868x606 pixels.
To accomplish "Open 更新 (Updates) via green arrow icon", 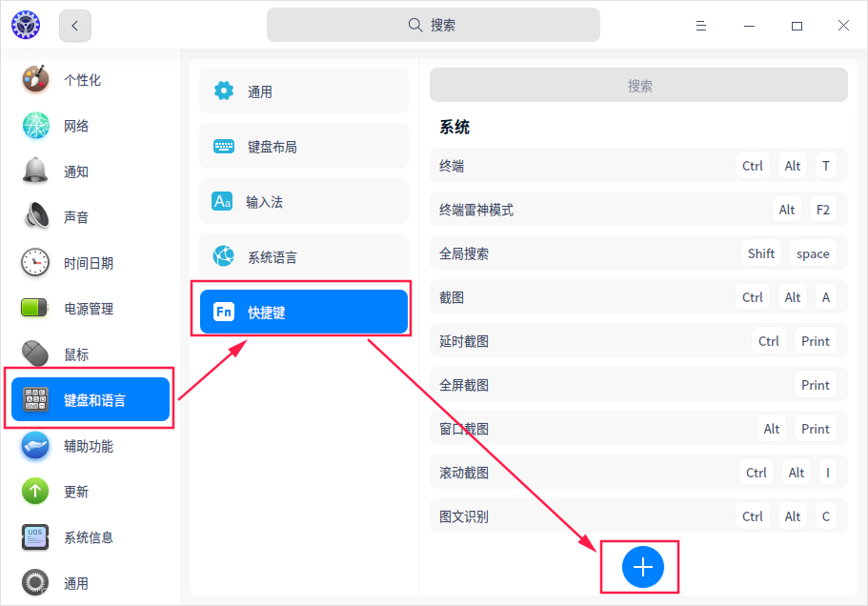I will coord(34,491).
